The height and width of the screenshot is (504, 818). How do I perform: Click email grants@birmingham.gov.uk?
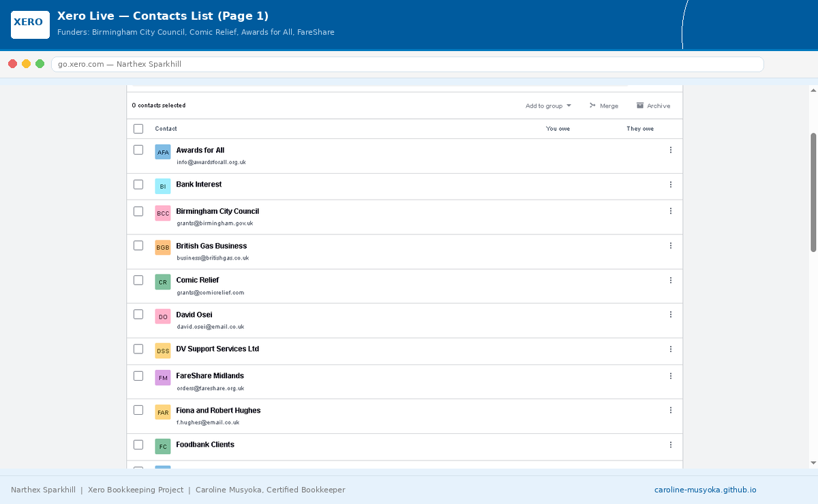[215, 223]
